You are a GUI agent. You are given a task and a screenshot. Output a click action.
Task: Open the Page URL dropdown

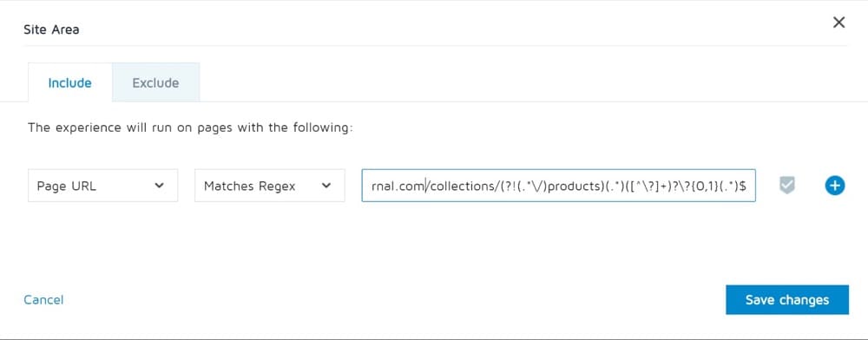103,186
